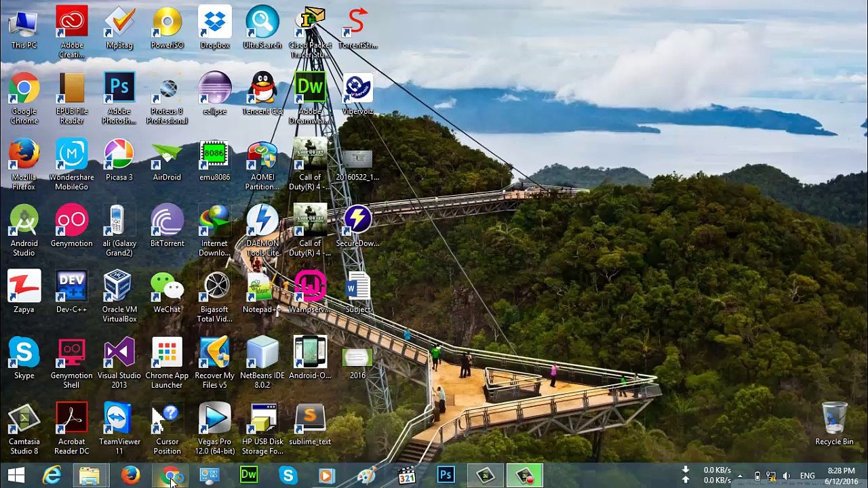Select the Cisco Packet Tracer shortcut
This screenshot has width=868, height=488.
click(x=310, y=32)
